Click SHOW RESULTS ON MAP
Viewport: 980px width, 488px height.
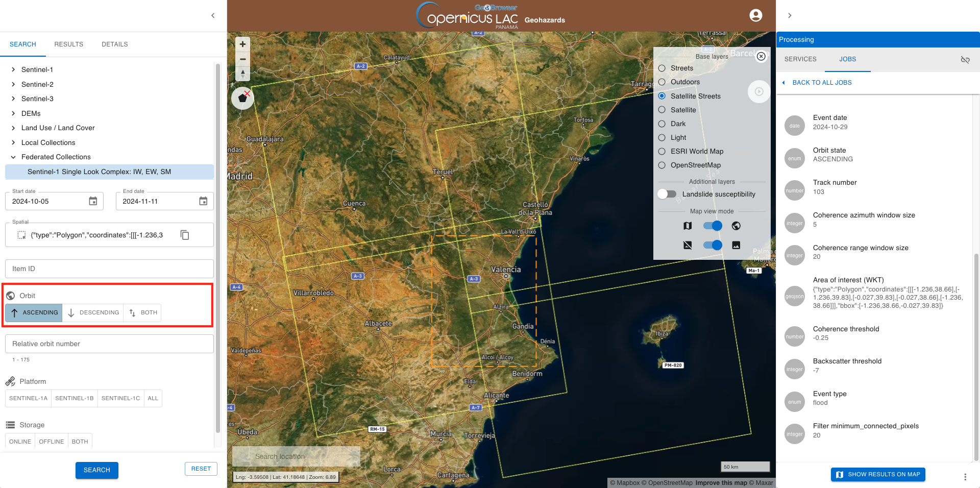(878, 474)
